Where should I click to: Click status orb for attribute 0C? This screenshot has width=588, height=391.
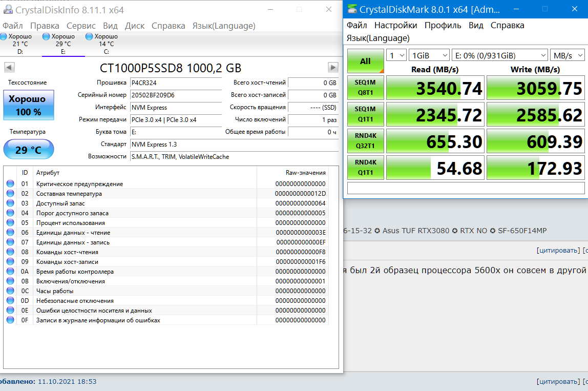pyautogui.click(x=10, y=291)
